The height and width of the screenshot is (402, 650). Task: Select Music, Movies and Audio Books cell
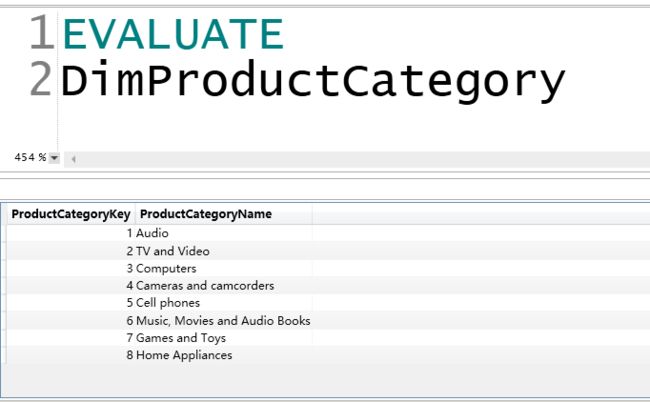click(223, 321)
